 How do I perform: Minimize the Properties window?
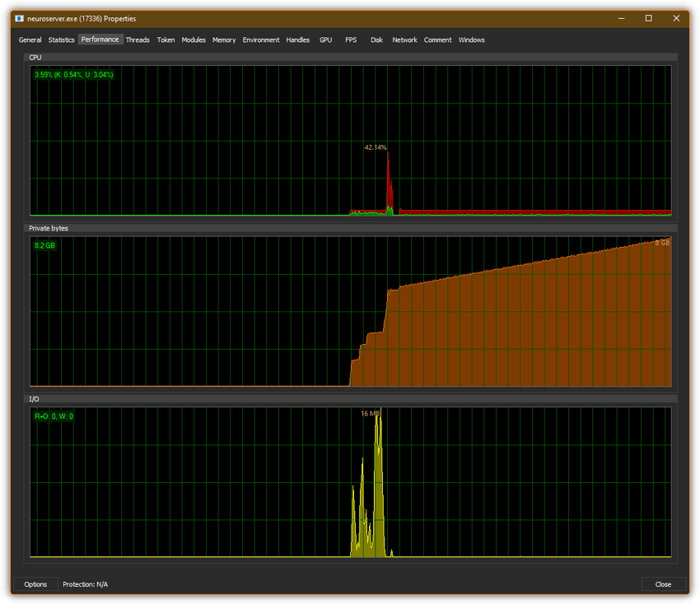click(x=622, y=18)
